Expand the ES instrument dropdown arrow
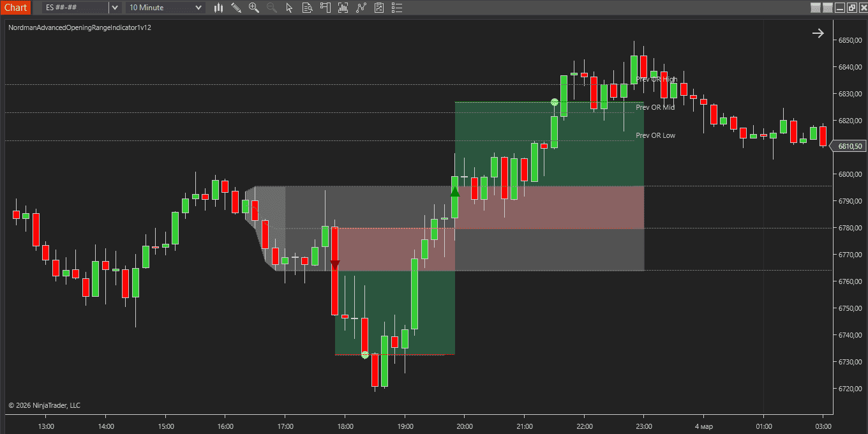Viewport: 868px width, 434px height. click(x=114, y=8)
